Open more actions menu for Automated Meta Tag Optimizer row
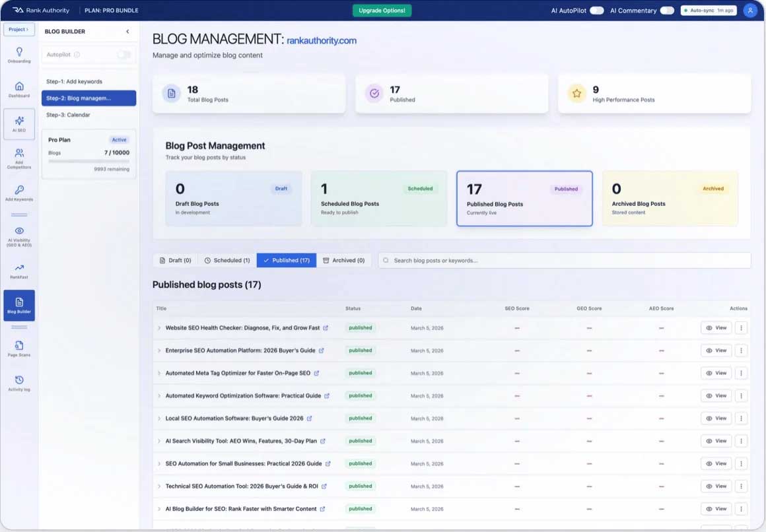766x532 pixels. point(741,373)
